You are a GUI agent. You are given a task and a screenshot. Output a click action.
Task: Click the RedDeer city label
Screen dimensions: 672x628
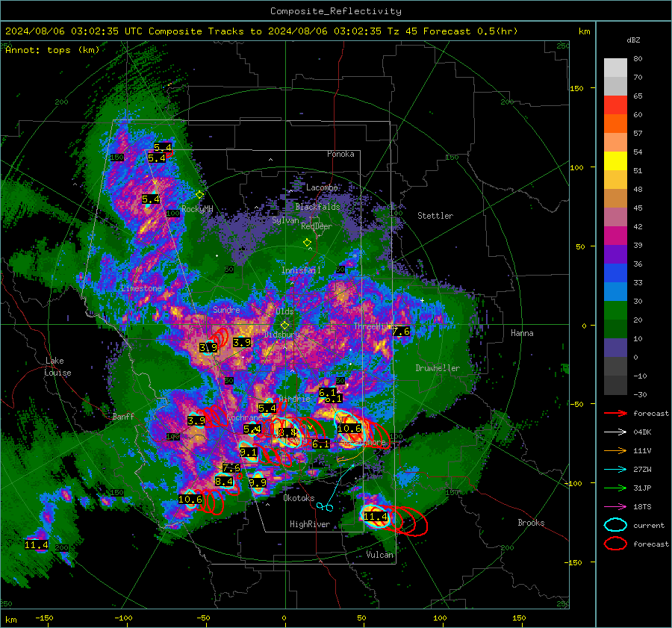tap(317, 226)
